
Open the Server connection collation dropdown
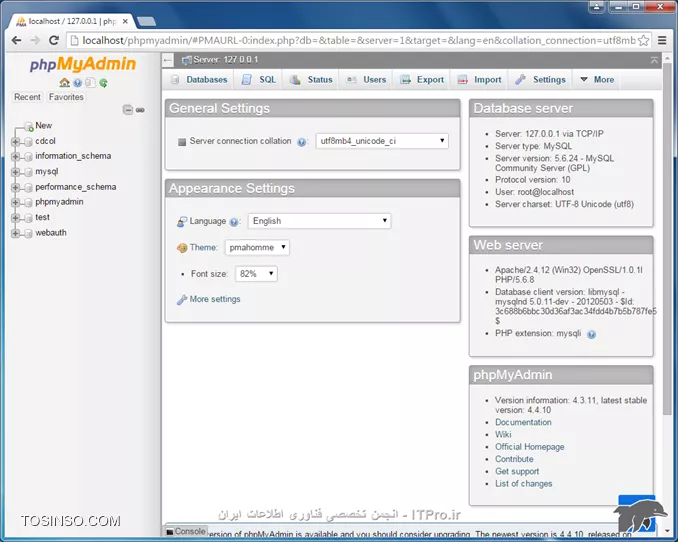coord(382,141)
